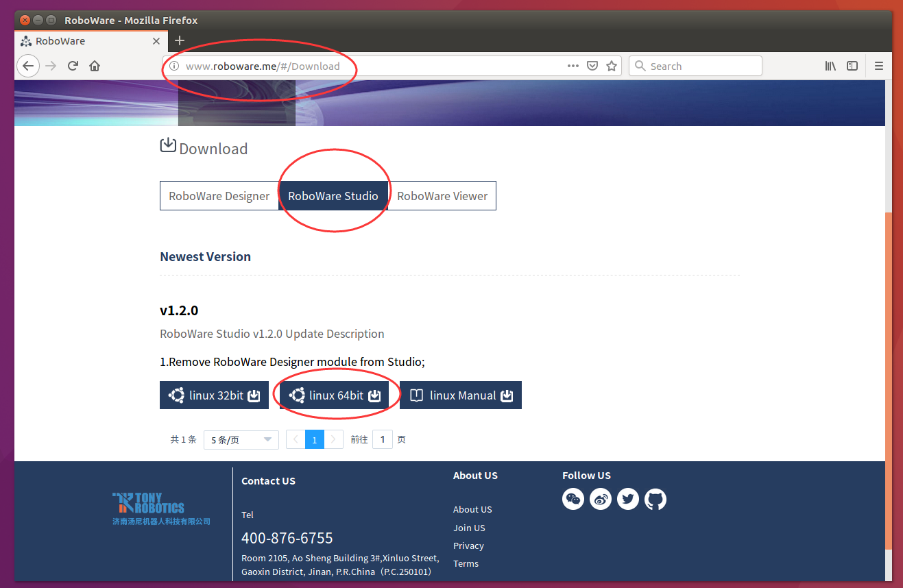
Task: Reload the current page
Action: (73, 66)
